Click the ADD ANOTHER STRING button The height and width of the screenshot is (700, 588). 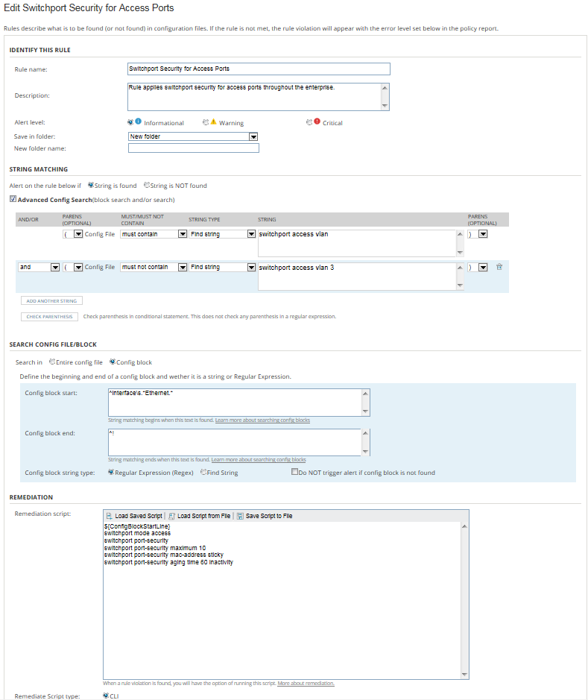51,301
